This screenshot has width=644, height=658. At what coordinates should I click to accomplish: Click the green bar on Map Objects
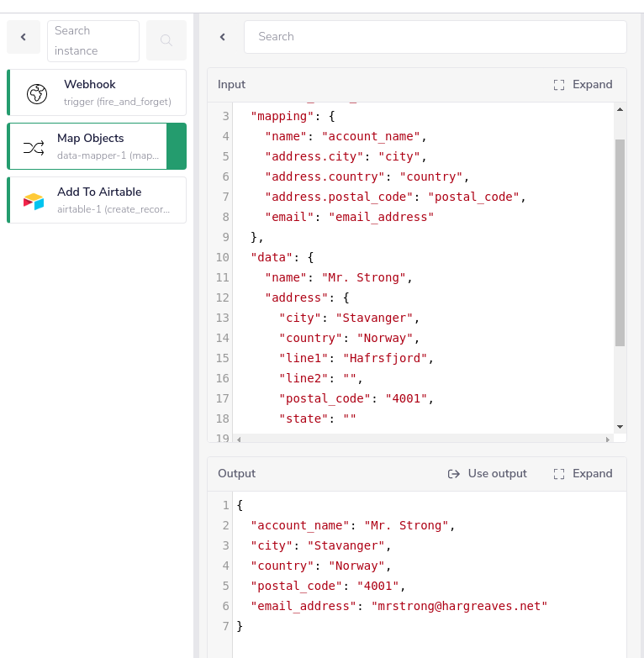point(177,146)
